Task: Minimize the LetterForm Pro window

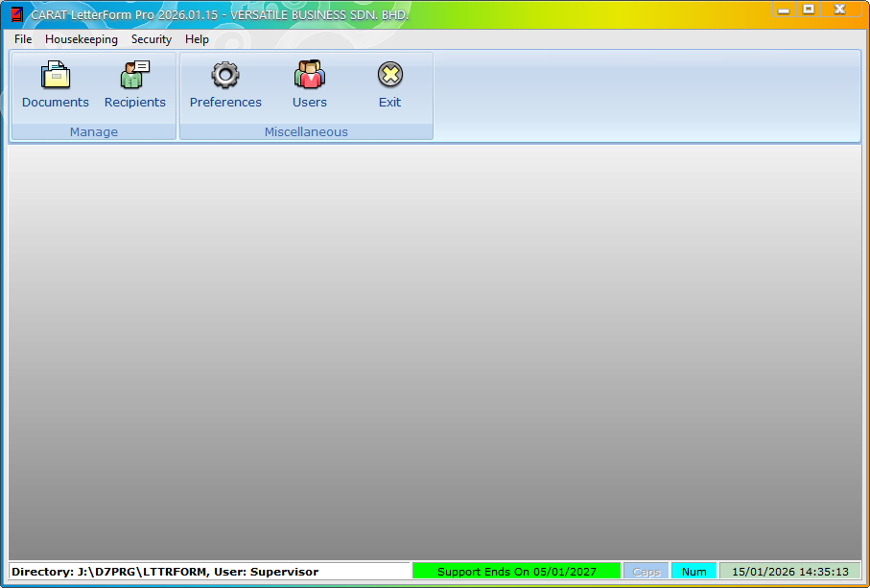Action: [784, 10]
